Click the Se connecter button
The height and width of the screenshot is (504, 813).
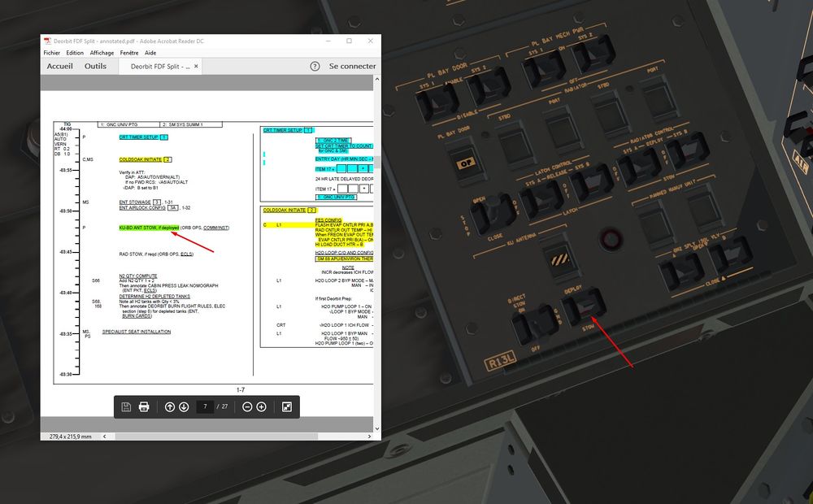point(353,67)
